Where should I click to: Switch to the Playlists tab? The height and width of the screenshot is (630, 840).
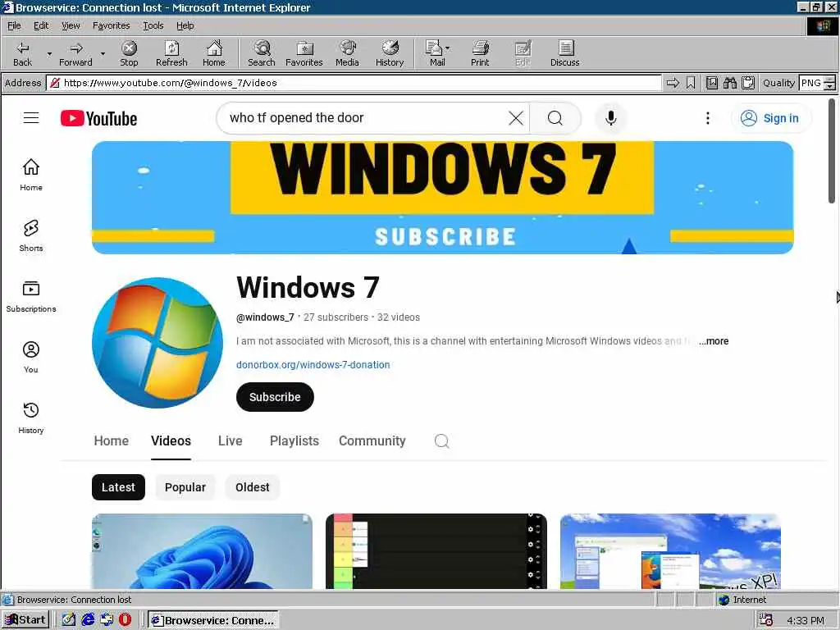(294, 441)
